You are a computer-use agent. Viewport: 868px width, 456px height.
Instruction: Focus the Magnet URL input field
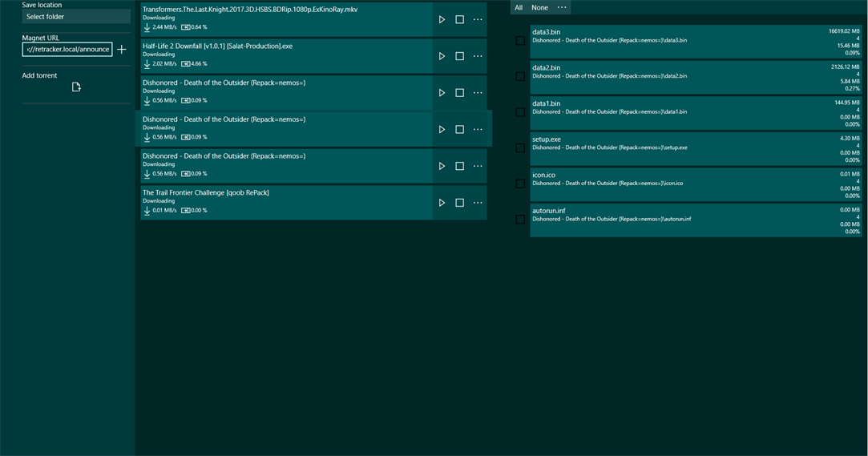point(67,49)
